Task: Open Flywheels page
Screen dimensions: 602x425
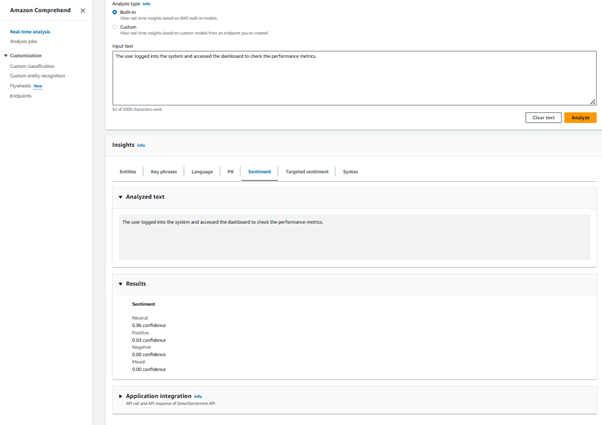Action: pos(20,86)
